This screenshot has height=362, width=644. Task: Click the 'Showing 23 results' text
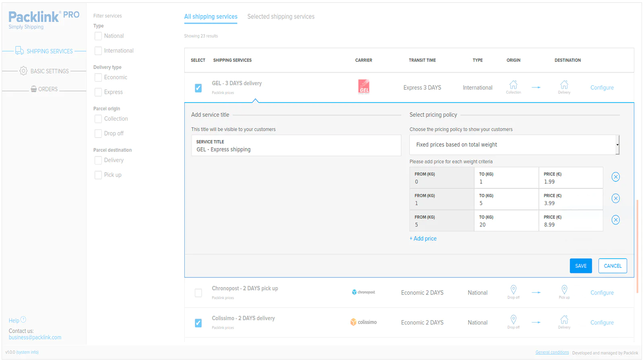point(201,36)
